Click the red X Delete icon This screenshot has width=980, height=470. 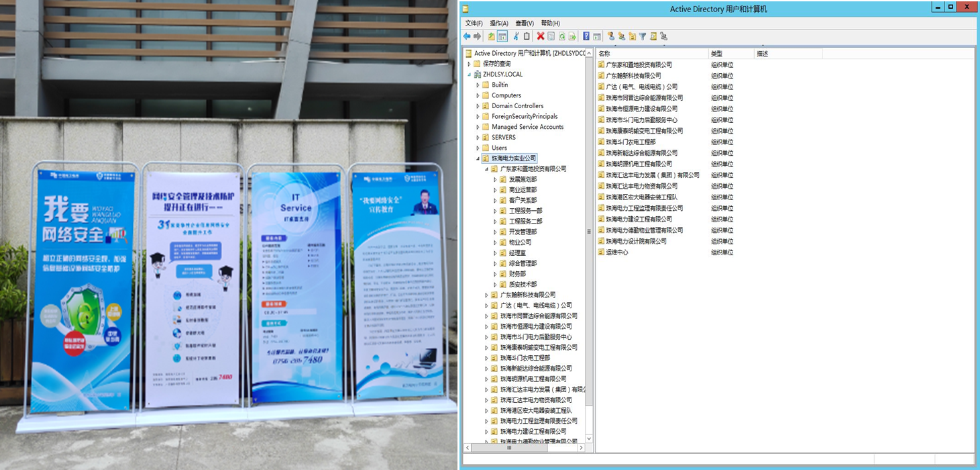(x=541, y=36)
